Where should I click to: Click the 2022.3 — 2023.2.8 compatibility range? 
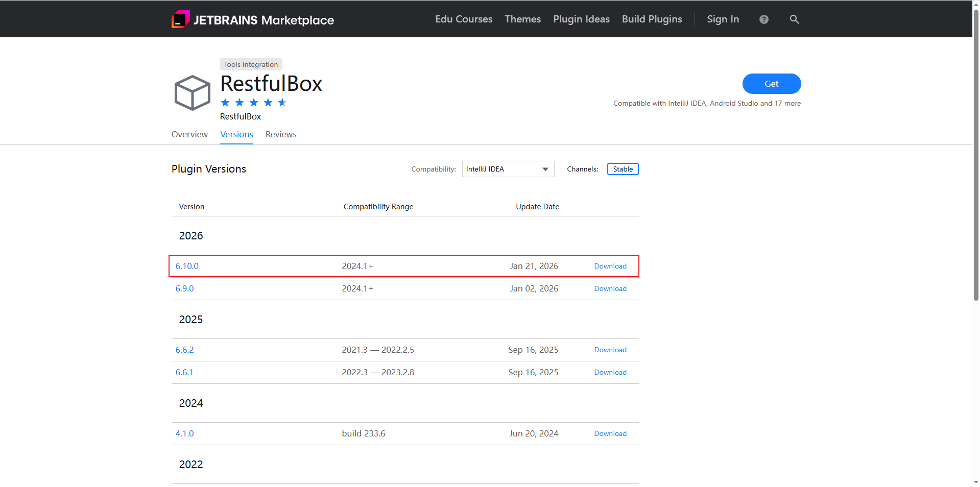coord(378,372)
